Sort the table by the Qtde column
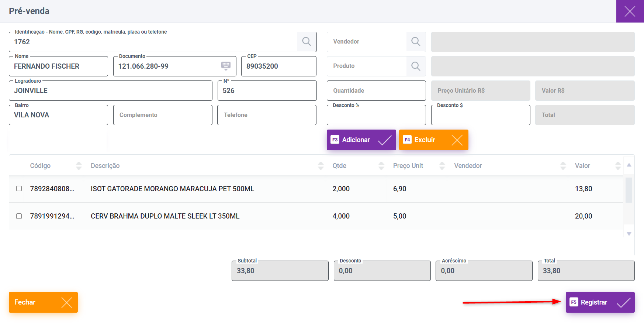 [381, 166]
